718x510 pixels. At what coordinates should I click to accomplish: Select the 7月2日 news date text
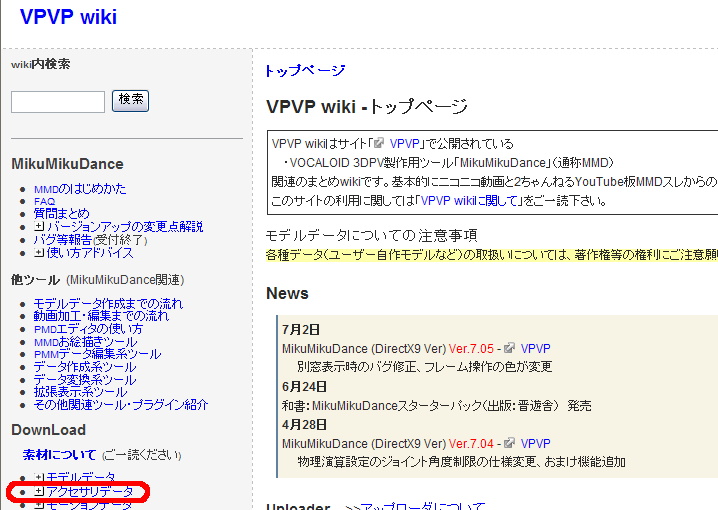click(301, 330)
